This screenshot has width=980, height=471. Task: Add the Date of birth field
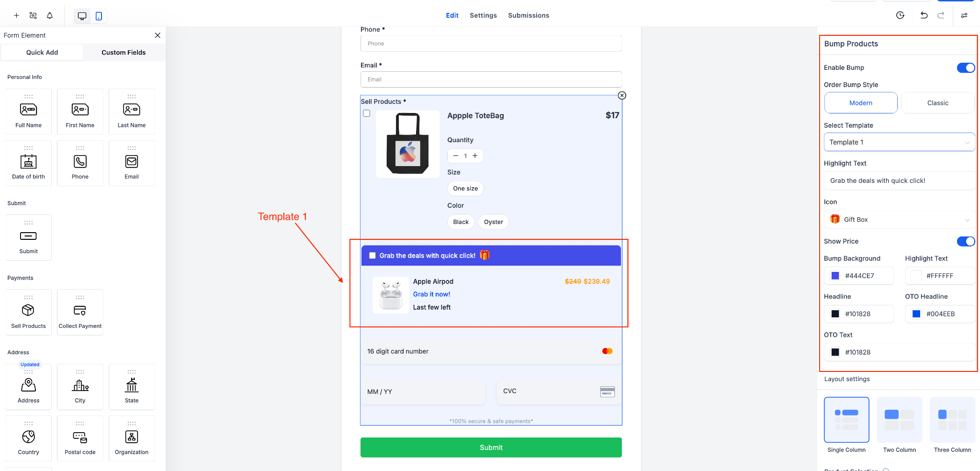[29, 163]
